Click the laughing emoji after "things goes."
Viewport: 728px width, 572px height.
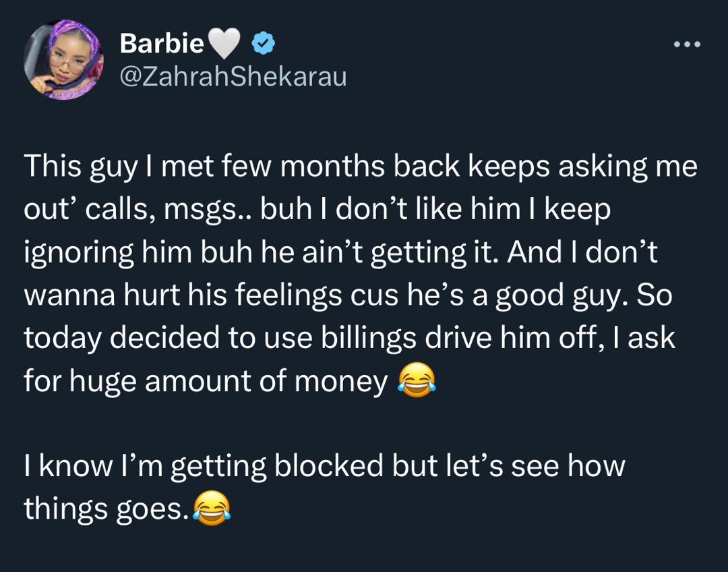(211, 509)
